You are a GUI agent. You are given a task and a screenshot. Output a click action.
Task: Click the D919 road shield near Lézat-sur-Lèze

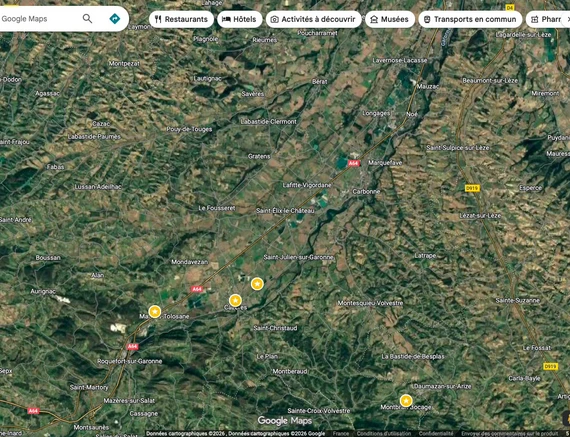tap(473, 188)
